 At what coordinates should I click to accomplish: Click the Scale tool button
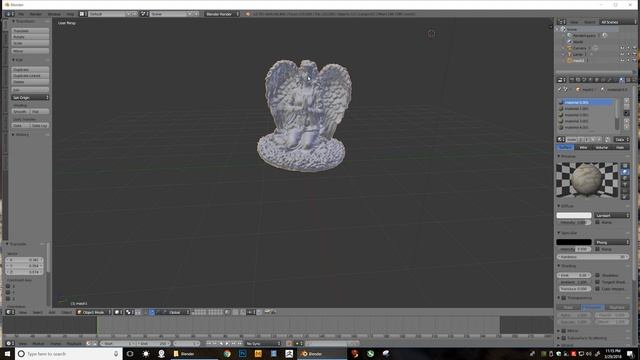click(30, 43)
